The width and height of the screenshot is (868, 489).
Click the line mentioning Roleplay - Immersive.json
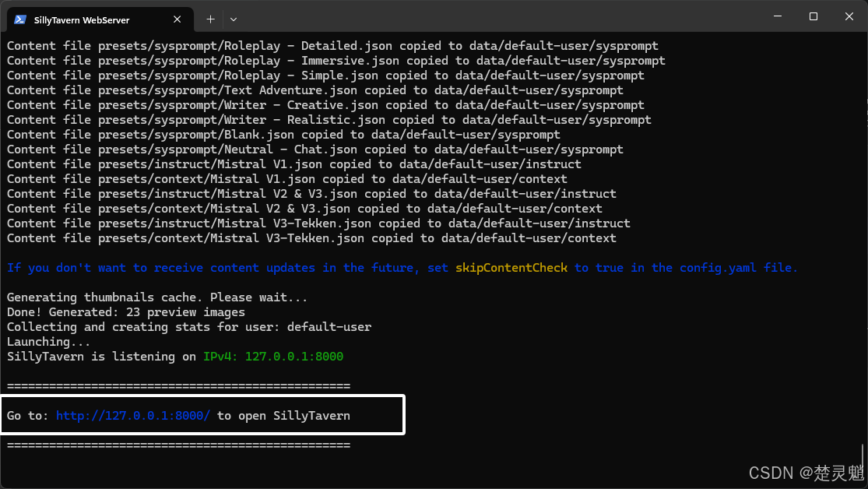coord(336,61)
